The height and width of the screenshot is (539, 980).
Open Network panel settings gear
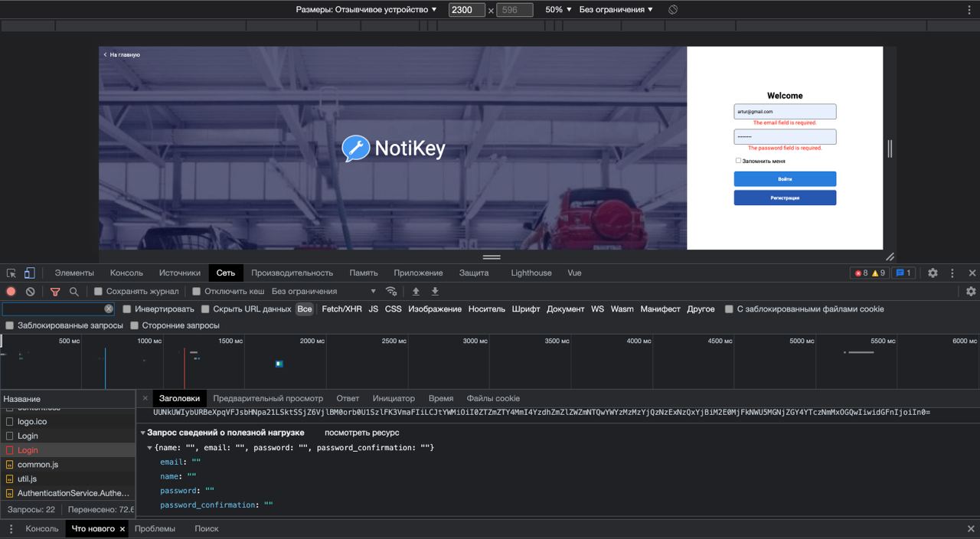pyautogui.click(x=971, y=291)
